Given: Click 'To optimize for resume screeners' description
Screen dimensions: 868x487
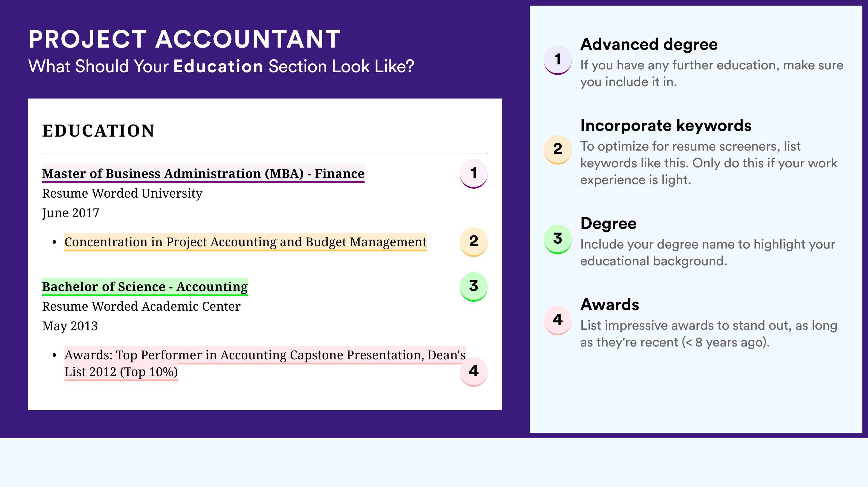Looking at the screenshot, I should 709,163.
